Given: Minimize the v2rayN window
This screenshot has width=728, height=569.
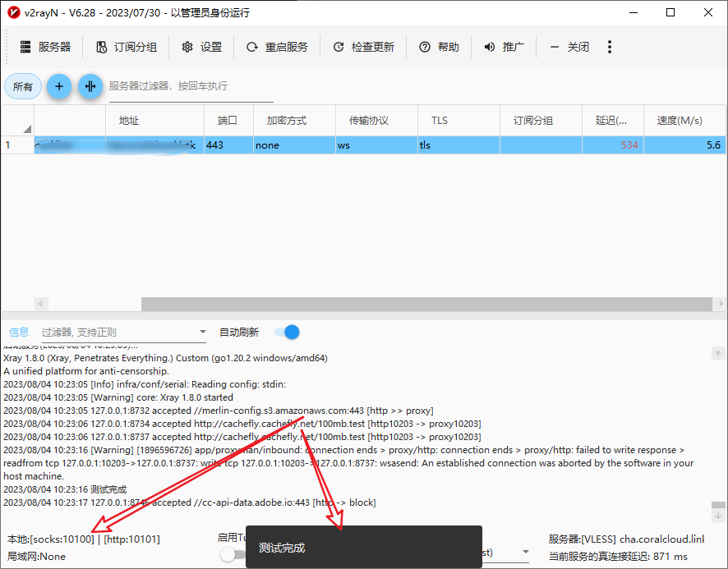Looking at the screenshot, I should click(x=634, y=12).
